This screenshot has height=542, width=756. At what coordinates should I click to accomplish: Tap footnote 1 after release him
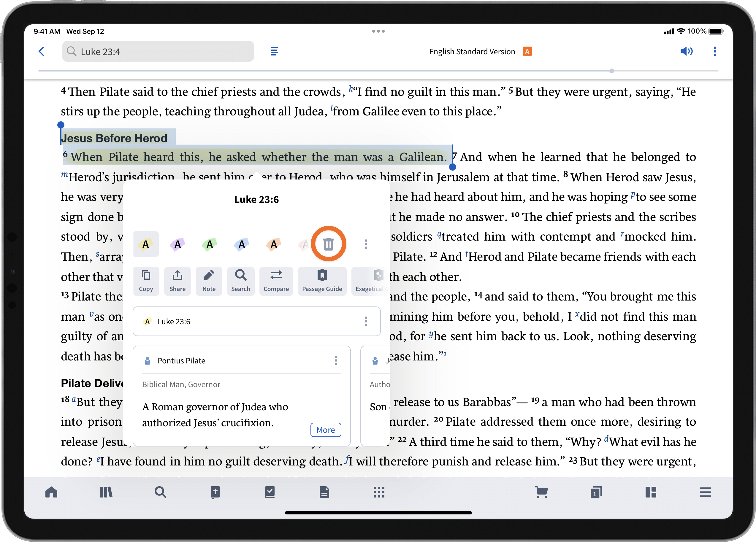[x=445, y=354]
